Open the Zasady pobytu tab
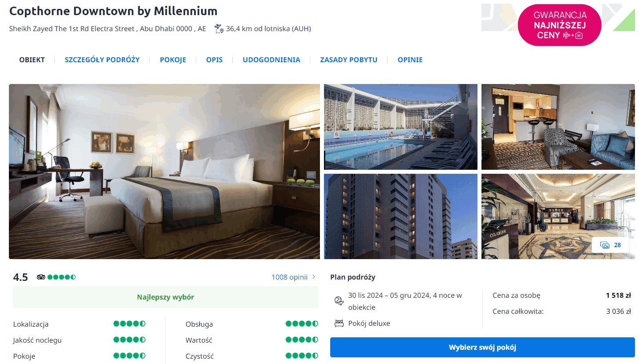639x364 pixels. click(348, 60)
